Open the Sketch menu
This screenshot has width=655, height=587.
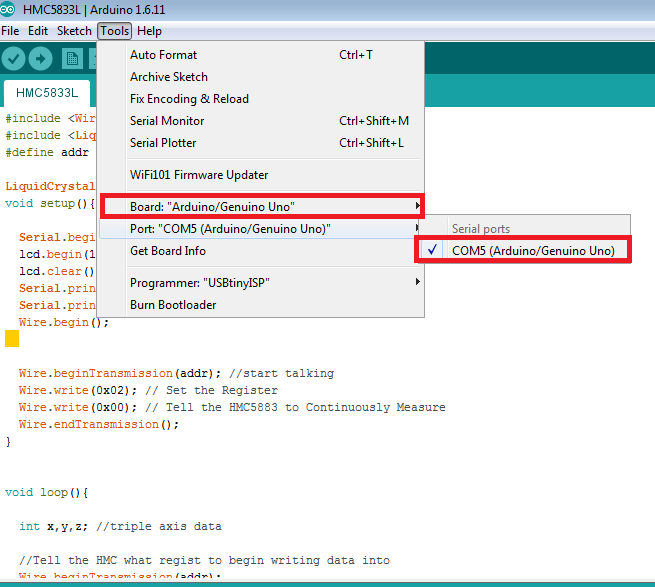tap(74, 31)
